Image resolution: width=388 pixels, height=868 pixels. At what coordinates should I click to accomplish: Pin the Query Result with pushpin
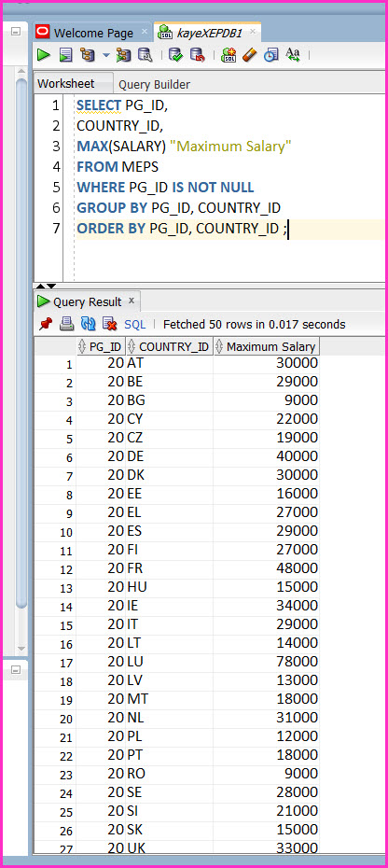click(x=46, y=324)
